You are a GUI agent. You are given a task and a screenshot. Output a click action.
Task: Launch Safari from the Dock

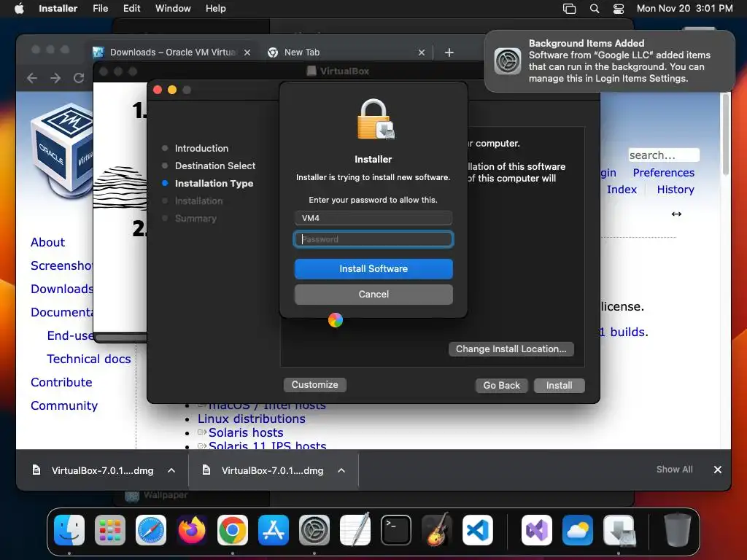click(x=151, y=530)
